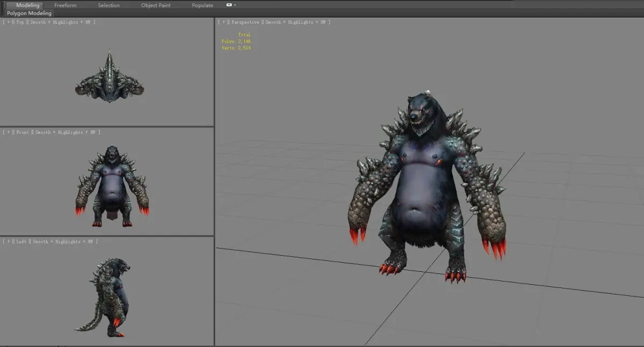Click the [+] general menu of Front viewport
The image size is (644, 347).
[8, 132]
